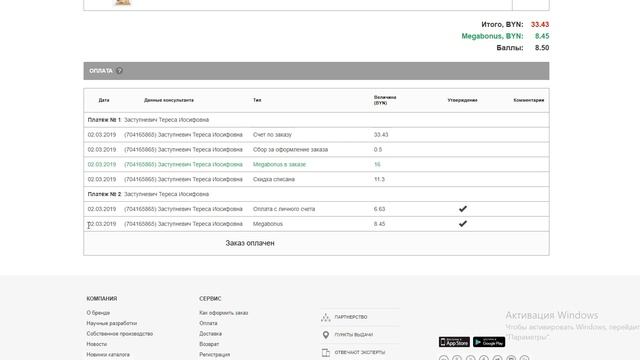
Task: Click the Данные консультанта column header
Action: [169, 100]
